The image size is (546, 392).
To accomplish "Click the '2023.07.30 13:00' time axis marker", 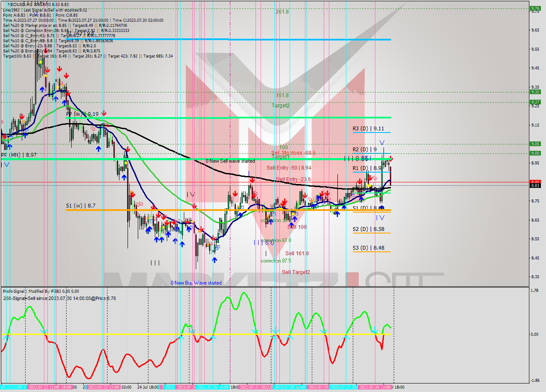I will click(374, 387).
